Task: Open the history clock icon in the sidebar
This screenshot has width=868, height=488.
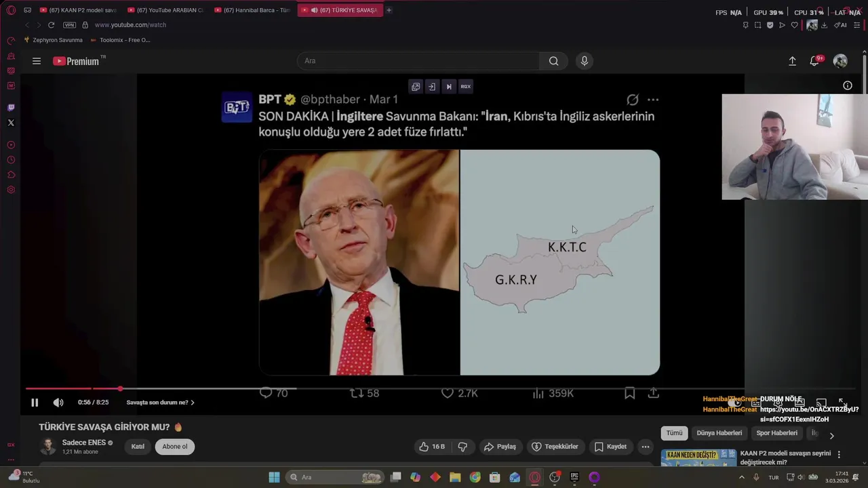Action: [x=11, y=160]
